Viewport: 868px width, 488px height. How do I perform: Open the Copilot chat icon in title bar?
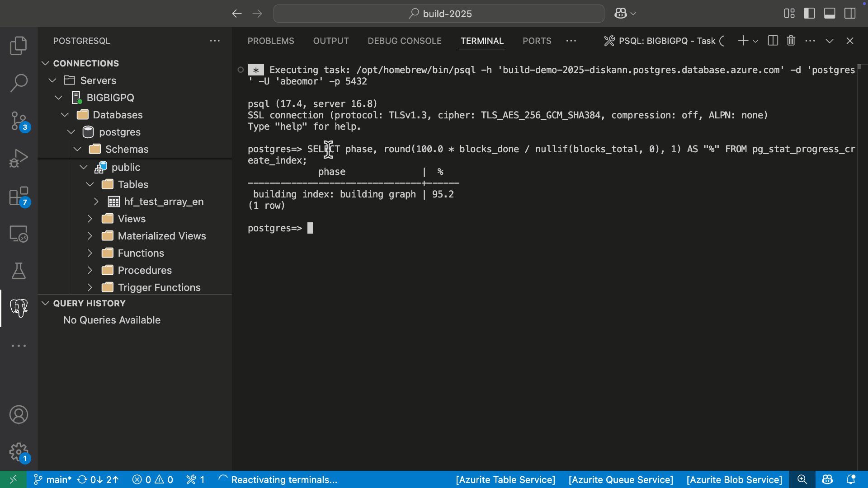620,14
